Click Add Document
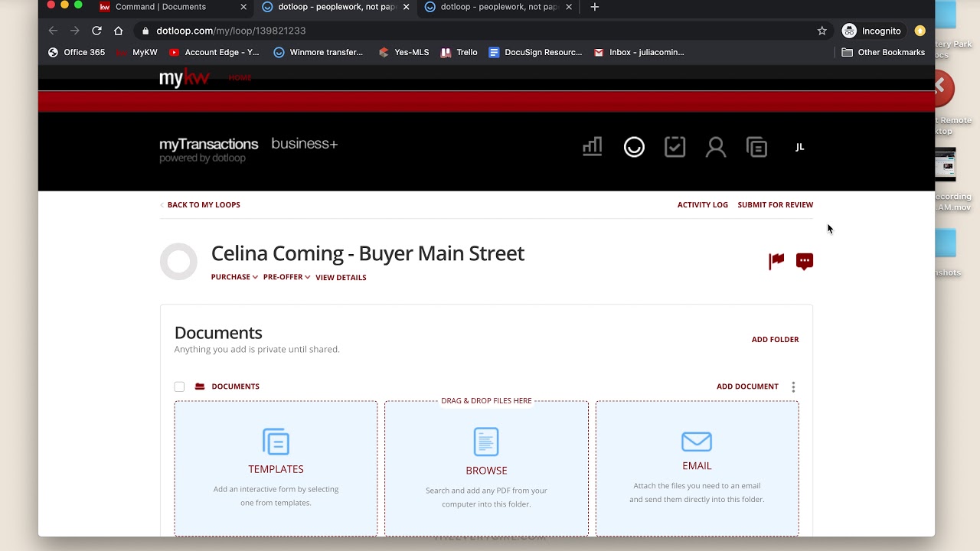The width and height of the screenshot is (980, 551). (747, 386)
